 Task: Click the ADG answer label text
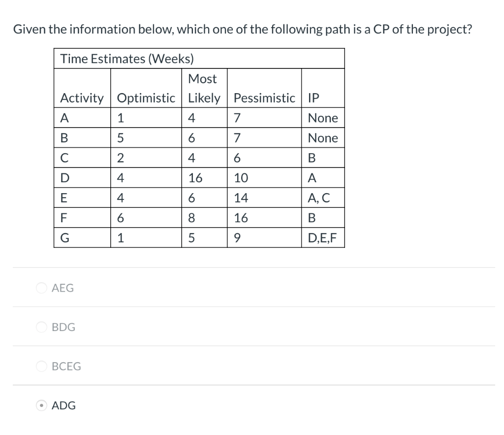pos(63,405)
